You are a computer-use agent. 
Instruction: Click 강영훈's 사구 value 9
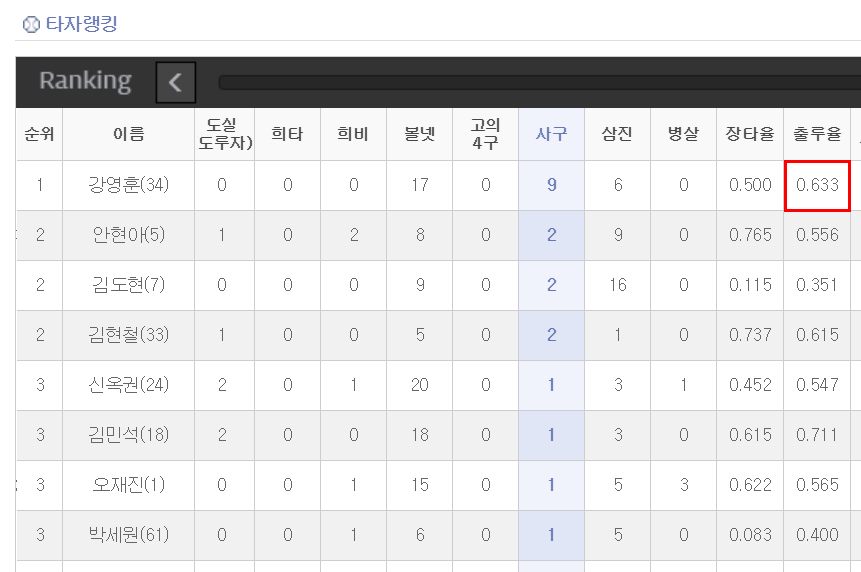pos(551,185)
